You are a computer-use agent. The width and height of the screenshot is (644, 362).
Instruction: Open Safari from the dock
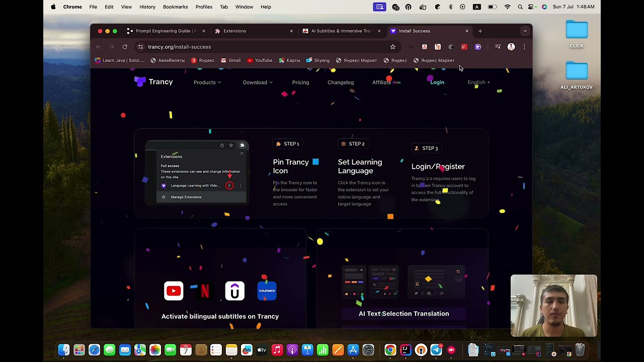pyautogui.click(x=94, y=350)
